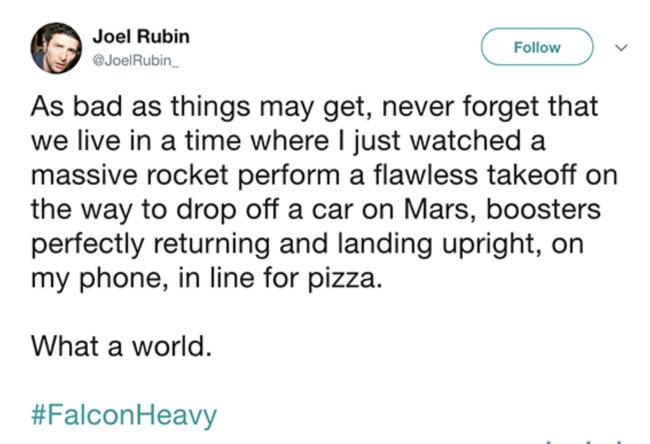This screenshot has height=444, width=650.
Task: Click the Joel Rubin display name
Action: tap(141, 36)
